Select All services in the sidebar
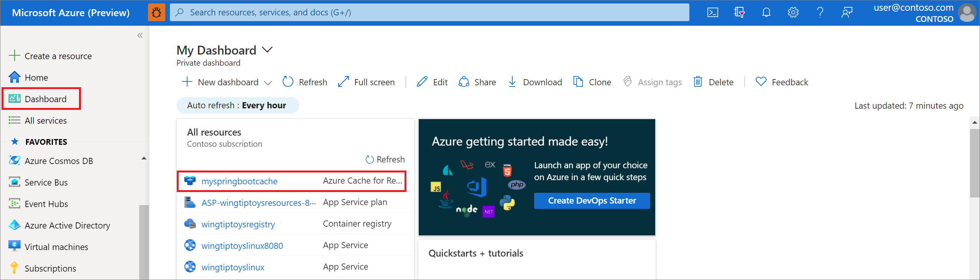This screenshot has width=980, height=280. [x=46, y=121]
